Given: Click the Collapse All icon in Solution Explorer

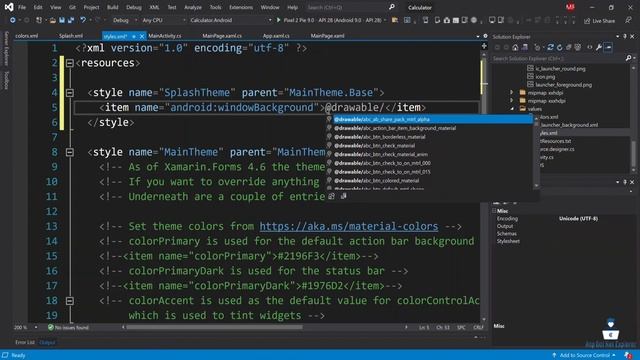Looking at the screenshot, I should click(x=569, y=48).
